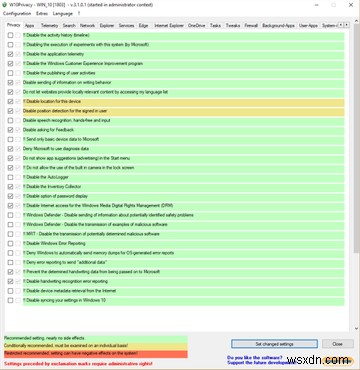This screenshot has height=370, width=360.
Task: Check 'Disable speech recognition, hands-free and input'
Action: [x=11, y=120]
